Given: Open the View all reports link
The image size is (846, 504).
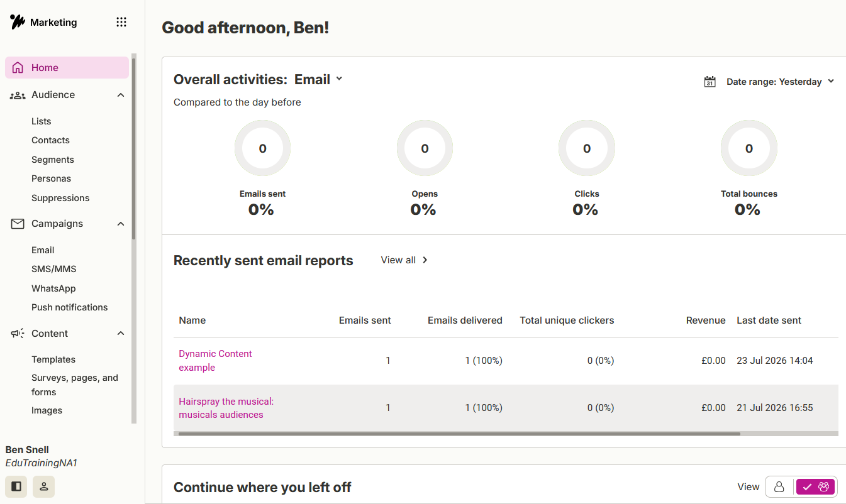Looking at the screenshot, I should coord(404,260).
